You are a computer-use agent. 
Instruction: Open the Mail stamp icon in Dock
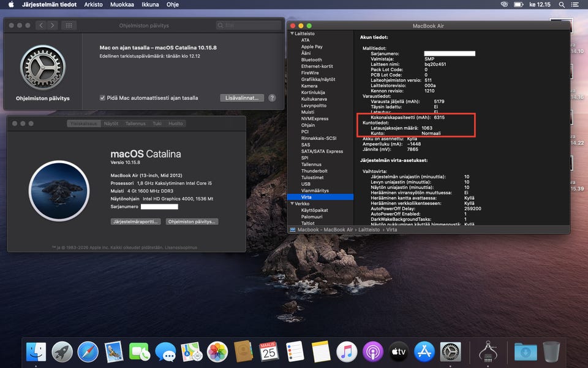pos(114,352)
